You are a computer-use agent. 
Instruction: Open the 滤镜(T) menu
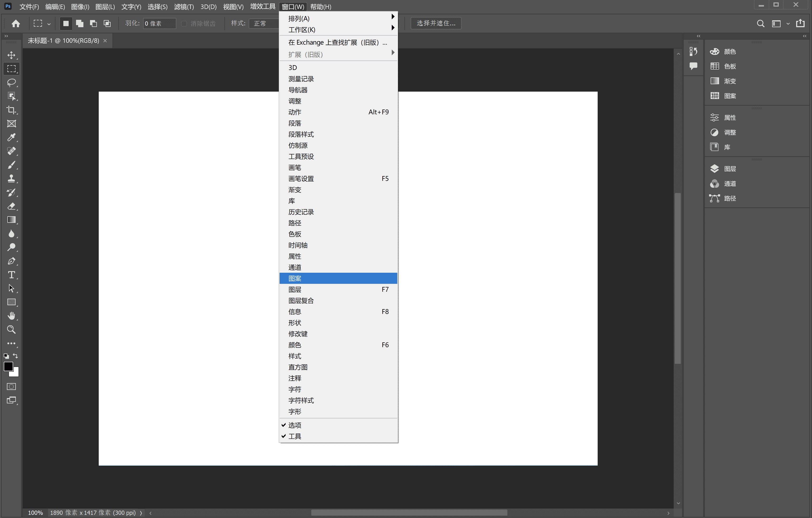[184, 6]
